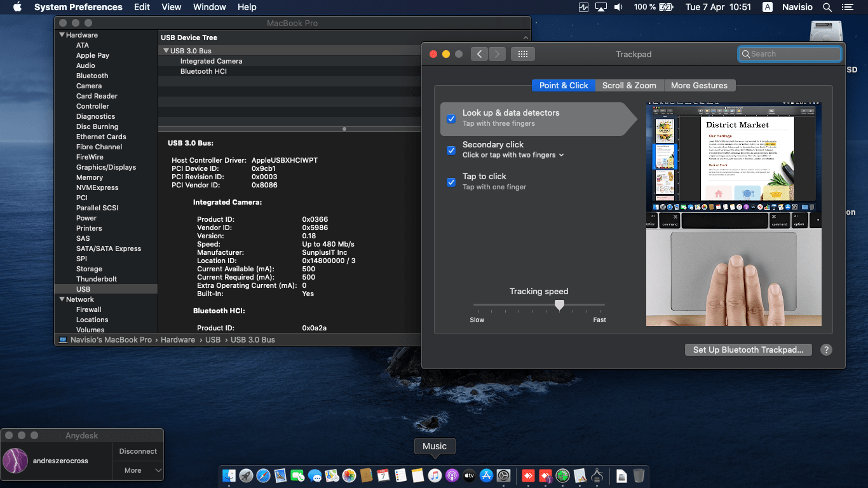Select Integrated Camera in the USB Device Tree
This screenshot has height=488, width=868.
[x=211, y=61]
